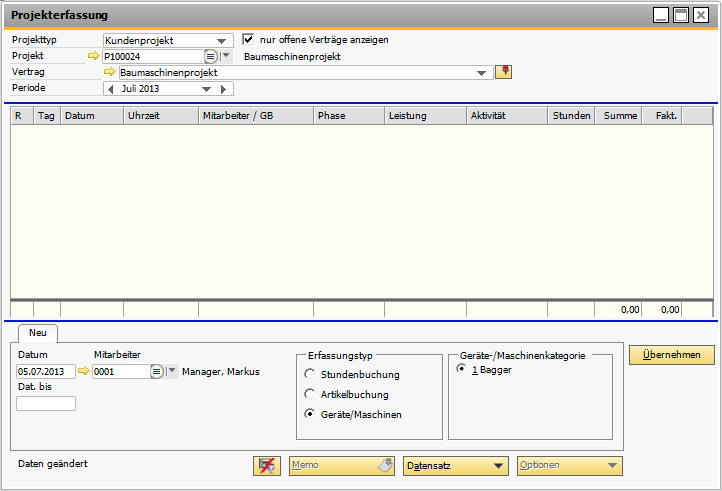
Task: Click the 'Daten geändert' status text
Action: [52, 463]
